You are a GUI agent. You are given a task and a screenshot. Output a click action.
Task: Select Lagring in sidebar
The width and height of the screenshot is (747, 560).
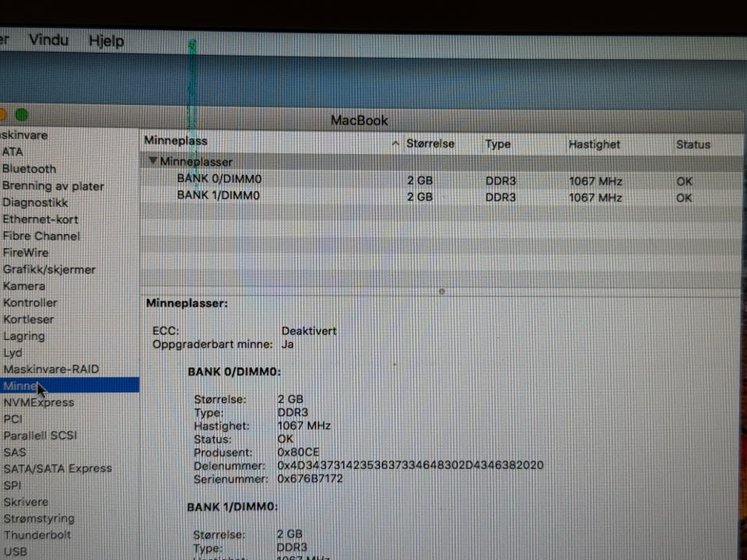(24, 336)
